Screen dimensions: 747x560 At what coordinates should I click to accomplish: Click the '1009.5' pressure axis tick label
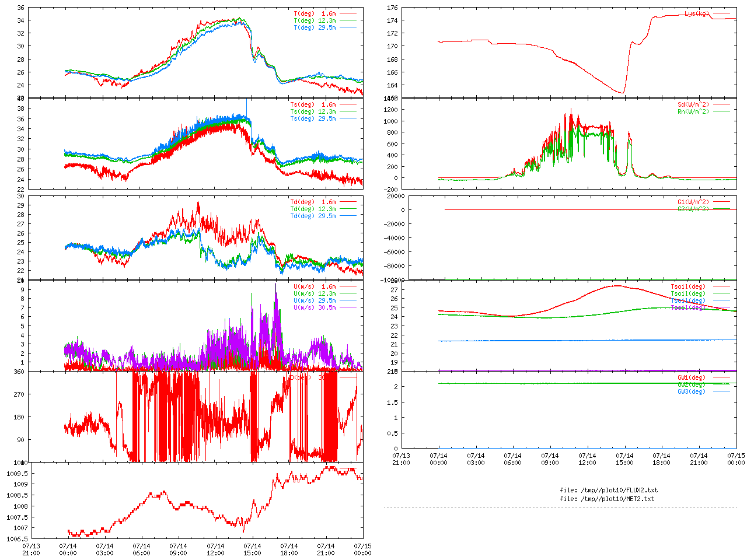click(16, 474)
